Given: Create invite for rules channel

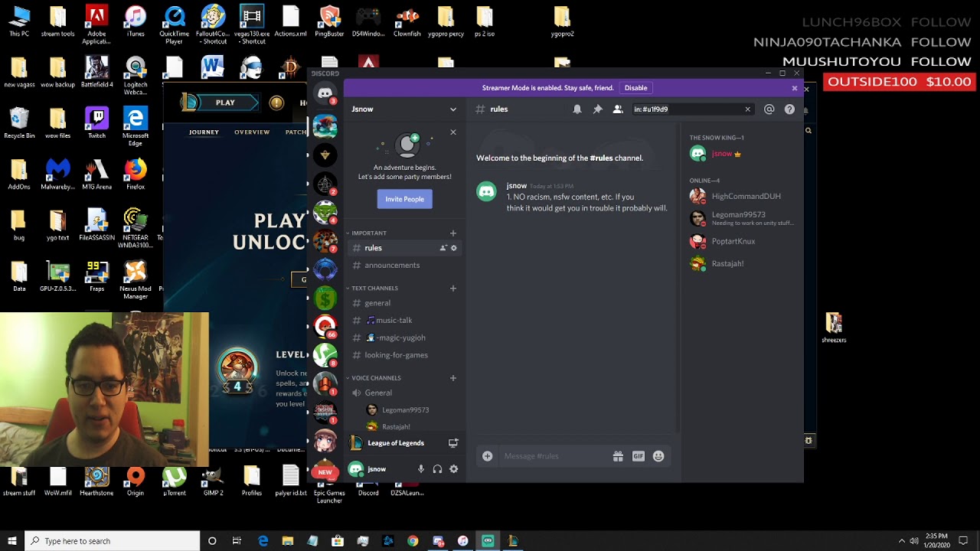Looking at the screenshot, I should coord(443,248).
